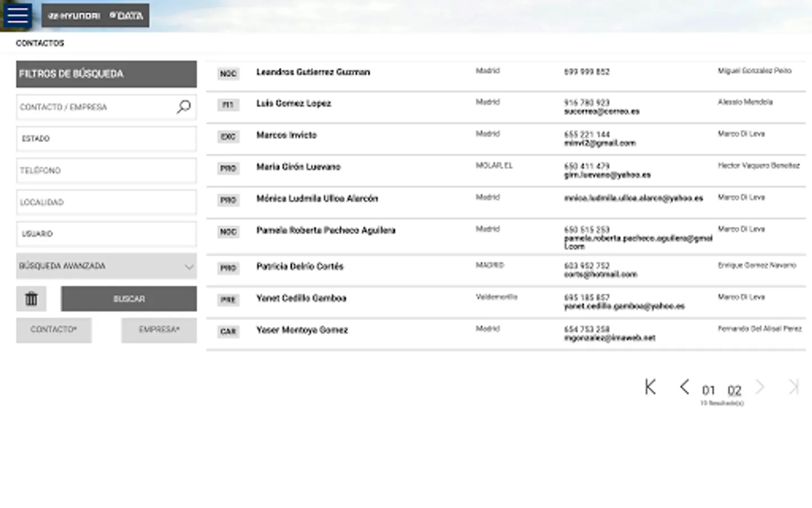Image resolution: width=812 pixels, height=508 pixels.
Task: Jump to the last results page
Action: 794,387
